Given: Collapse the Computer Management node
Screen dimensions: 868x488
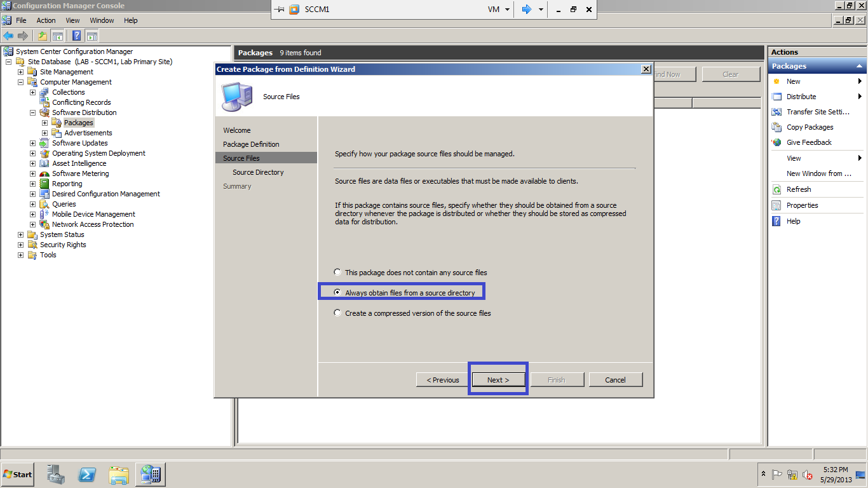Looking at the screenshot, I should click(x=21, y=82).
